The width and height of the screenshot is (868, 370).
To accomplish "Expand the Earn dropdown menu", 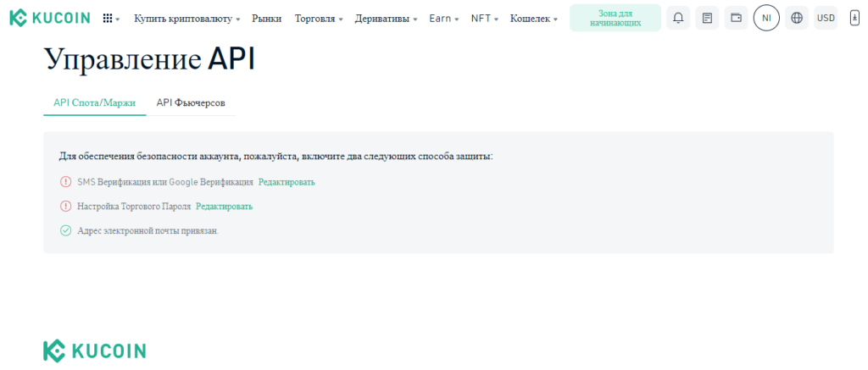I will (444, 18).
